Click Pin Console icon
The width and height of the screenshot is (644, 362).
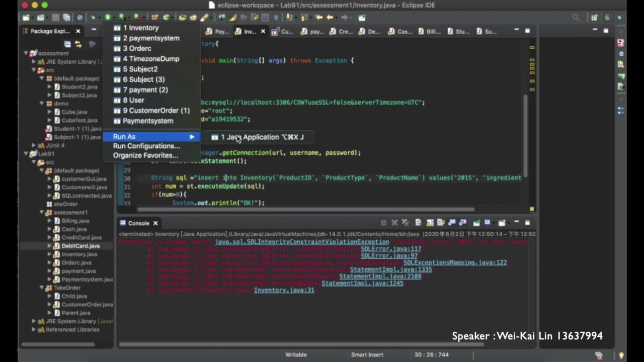point(476,223)
